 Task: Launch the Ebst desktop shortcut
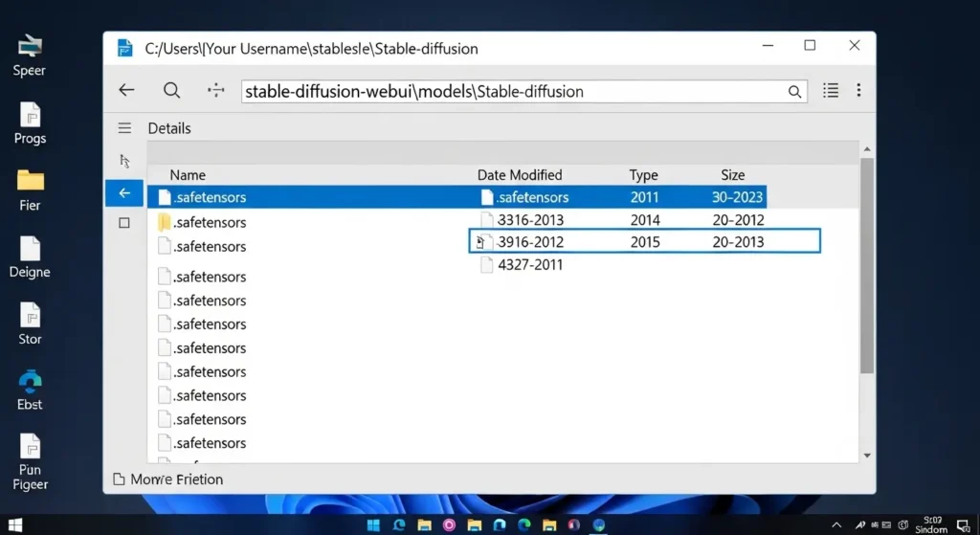pos(30,390)
